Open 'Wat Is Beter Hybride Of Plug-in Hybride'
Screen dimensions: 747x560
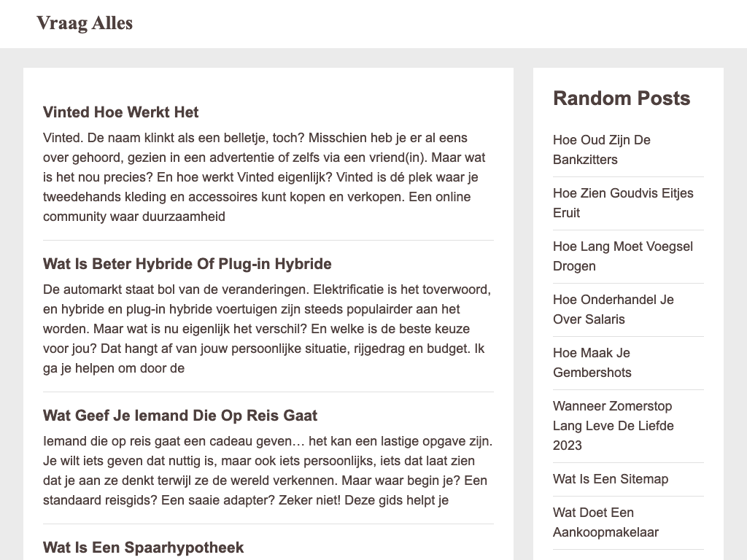(x=187, y=264)
